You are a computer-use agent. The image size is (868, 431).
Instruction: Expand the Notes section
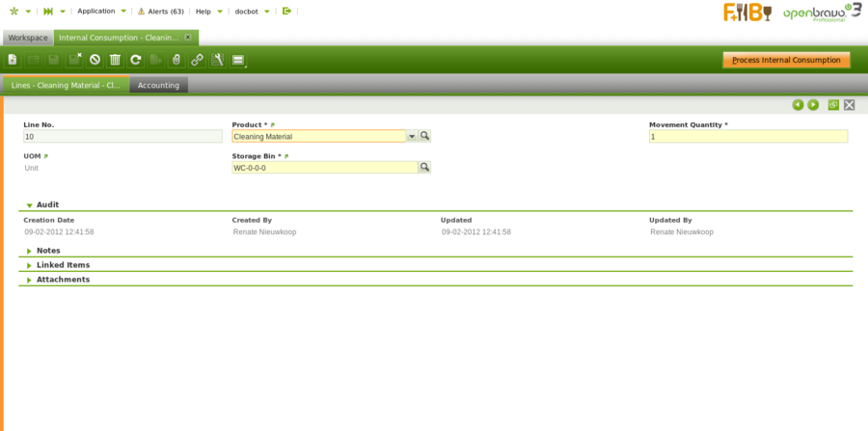point(30,251)
